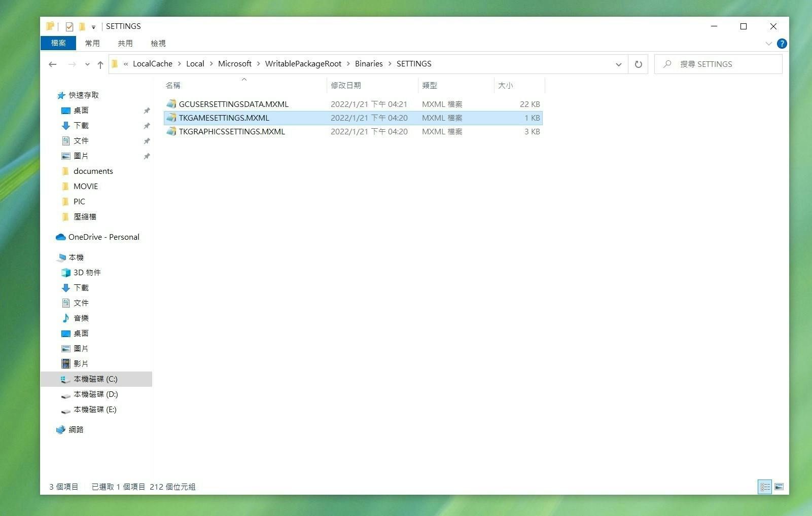
Task: Open the 檔案 (File) tab
Action: point(58,43)
